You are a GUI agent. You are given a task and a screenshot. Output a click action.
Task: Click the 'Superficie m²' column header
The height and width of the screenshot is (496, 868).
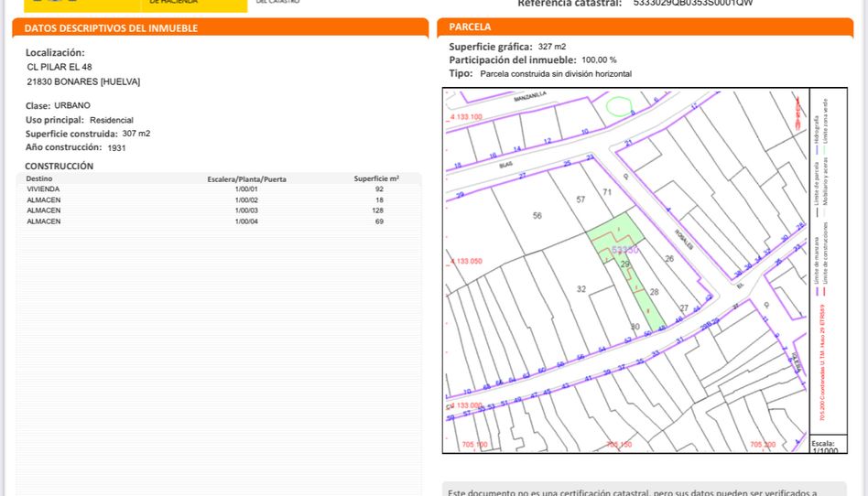[376, 178]
